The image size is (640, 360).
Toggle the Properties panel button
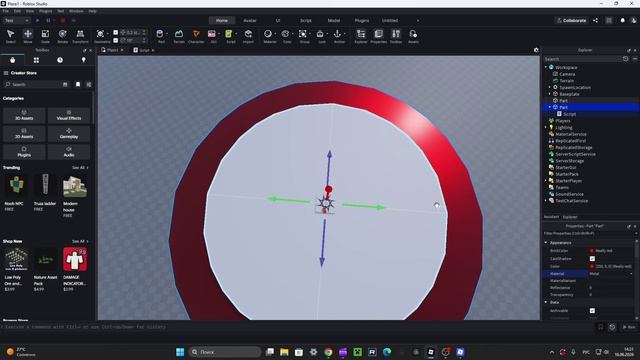point(378,36)
